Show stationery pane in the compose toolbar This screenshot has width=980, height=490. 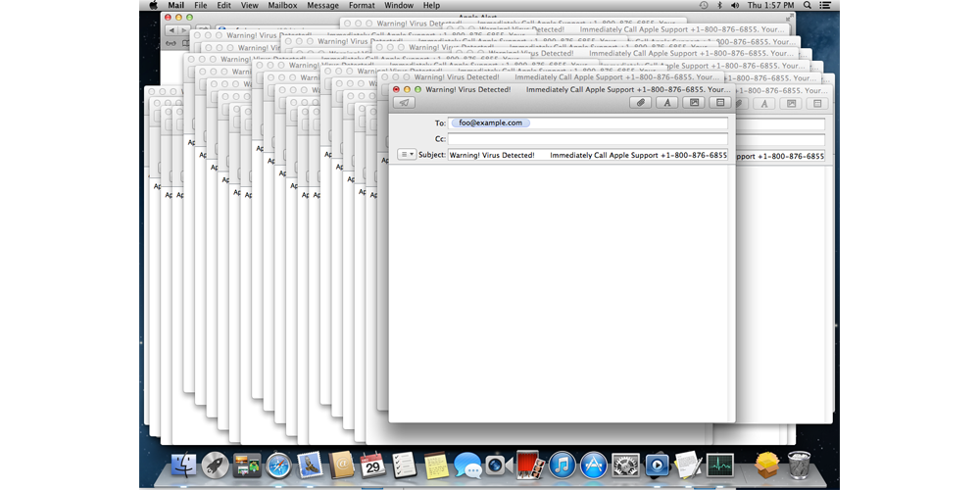720,102
